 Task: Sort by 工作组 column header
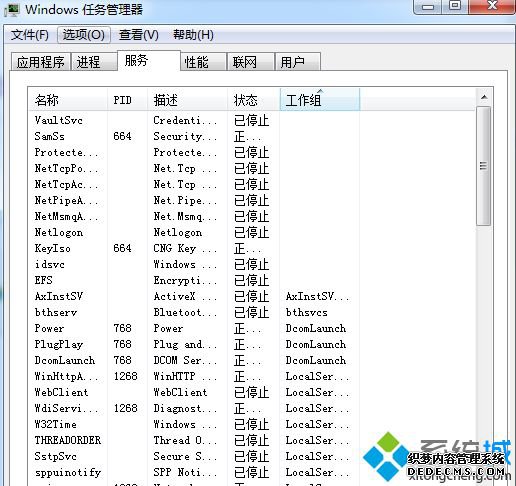point(320,100)
